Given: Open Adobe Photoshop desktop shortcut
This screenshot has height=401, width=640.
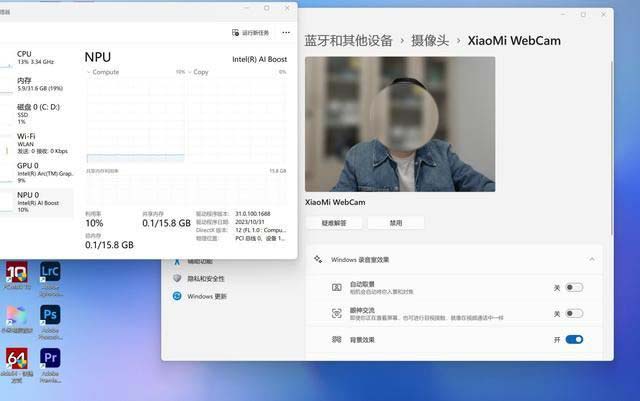Looking at the screenshot, I should pyautogui.click(x=50, y=315).
